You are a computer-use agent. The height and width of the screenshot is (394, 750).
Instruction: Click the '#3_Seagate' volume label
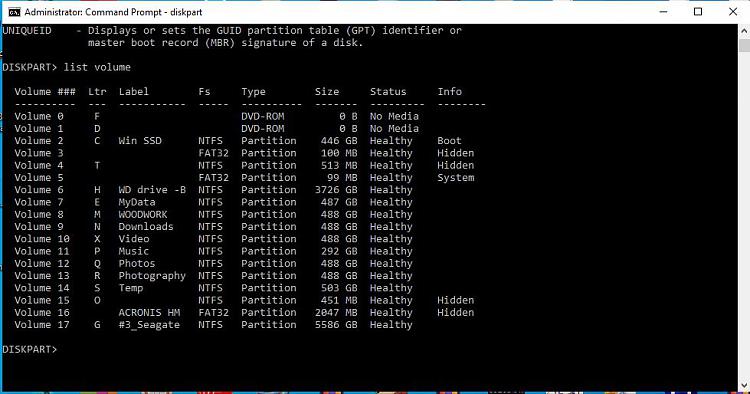pos(149,325)
